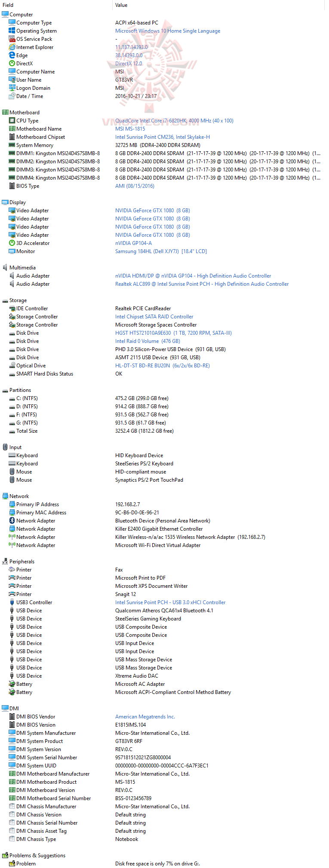The image size is (329, 868).
Task: Click the Storage category drive icon
Action: click(5, 300)
